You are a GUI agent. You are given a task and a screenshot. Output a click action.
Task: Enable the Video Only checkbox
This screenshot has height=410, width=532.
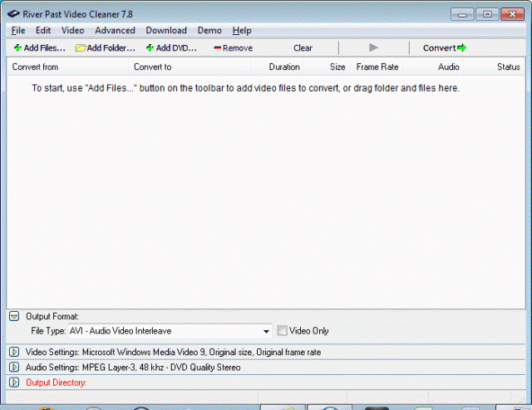283,331
